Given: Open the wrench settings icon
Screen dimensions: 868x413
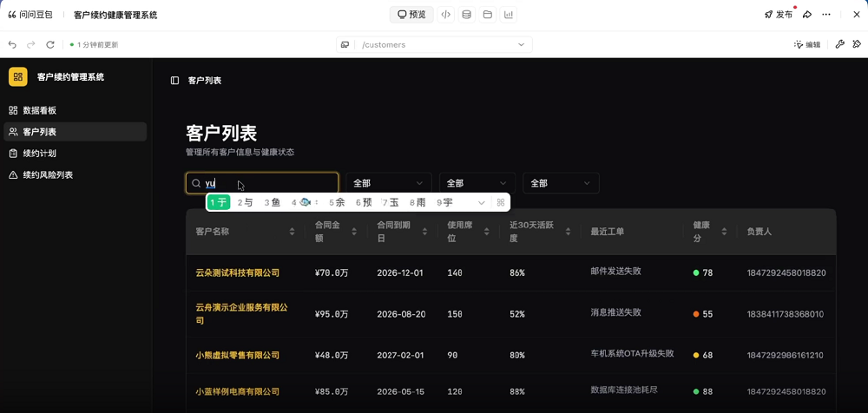Looking at the screenshot, I should point(839,45).
